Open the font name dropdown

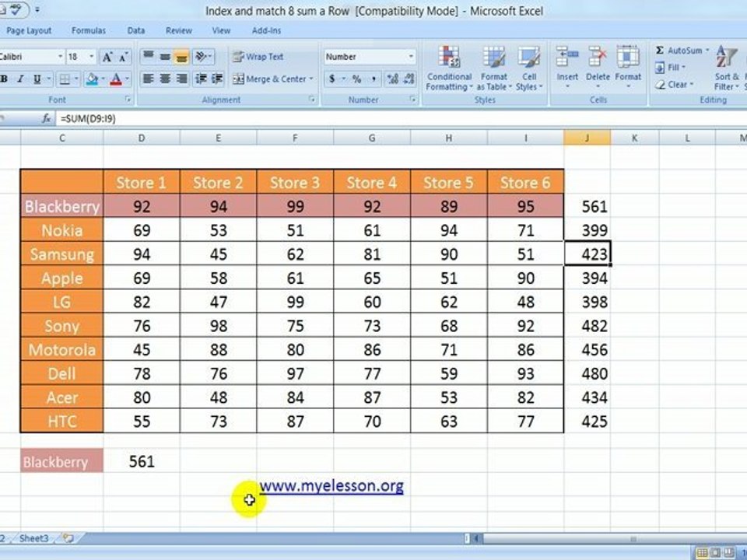click(x=61, y=57)
